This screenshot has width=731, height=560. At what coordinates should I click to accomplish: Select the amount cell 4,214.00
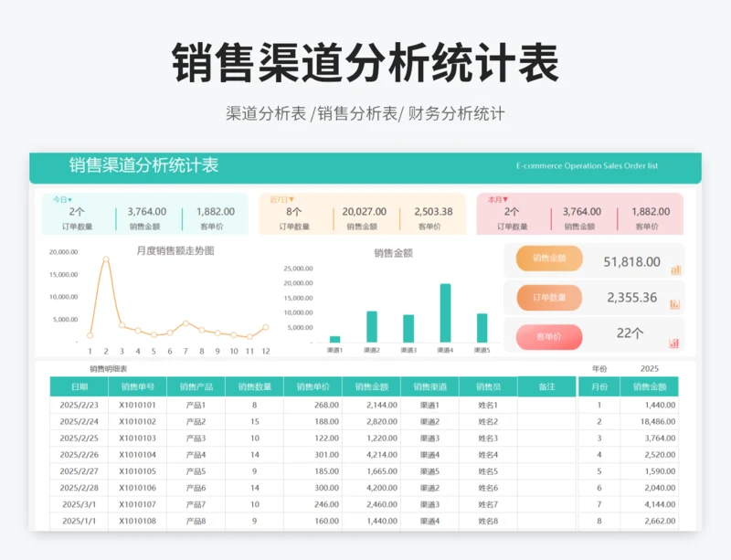pyautogui.click(x=372, y=455)
